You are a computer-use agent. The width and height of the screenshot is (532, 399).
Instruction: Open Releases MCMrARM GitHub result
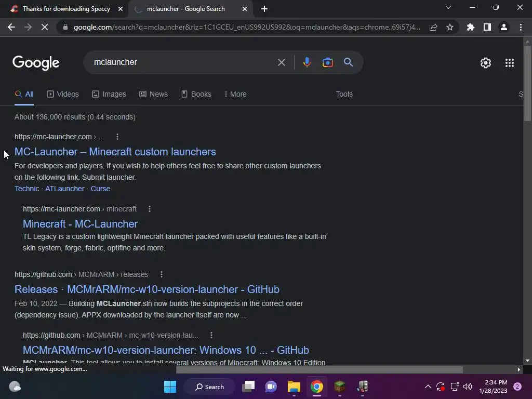[x=147, y=289]
